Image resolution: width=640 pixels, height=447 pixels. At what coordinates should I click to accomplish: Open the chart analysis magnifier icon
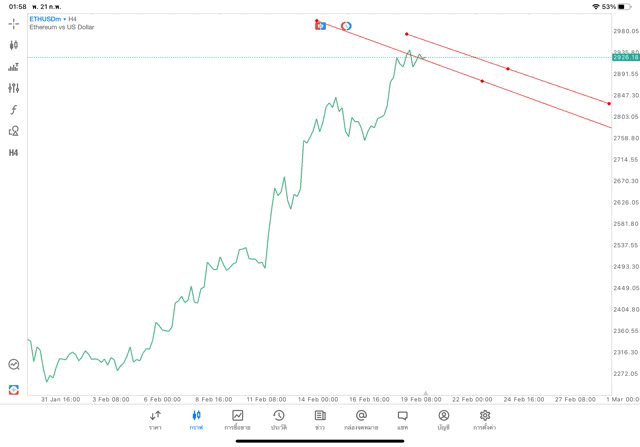click(14, 365)
